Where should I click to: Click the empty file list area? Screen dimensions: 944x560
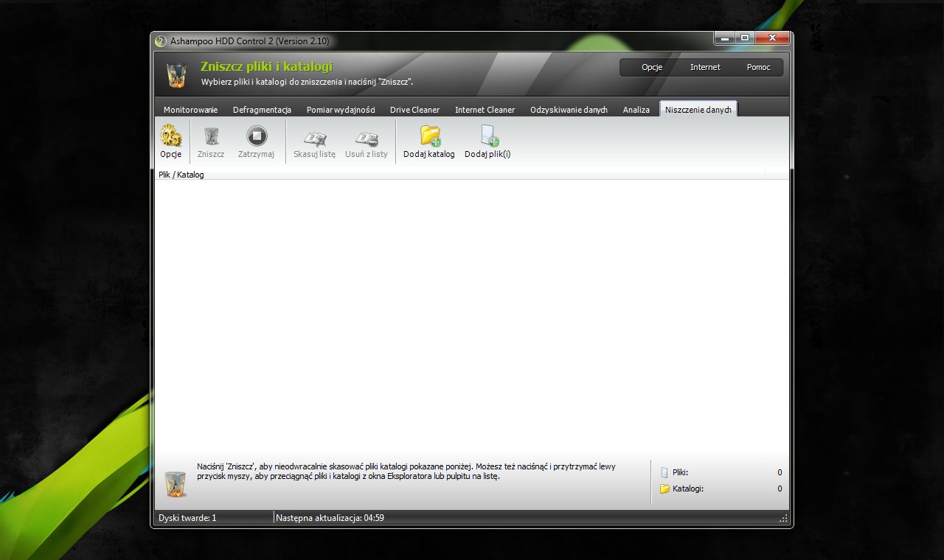pyautogui.click(x=472, y=317)
